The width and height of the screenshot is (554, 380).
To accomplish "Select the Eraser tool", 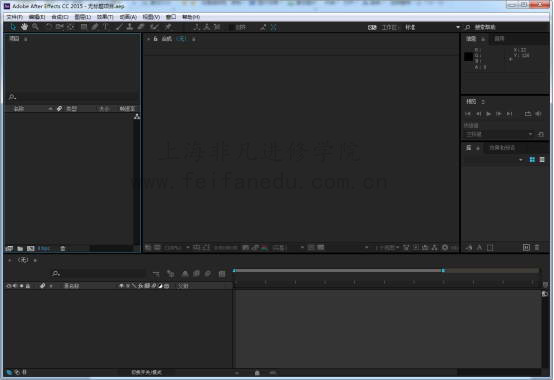I will coord(141,27).
